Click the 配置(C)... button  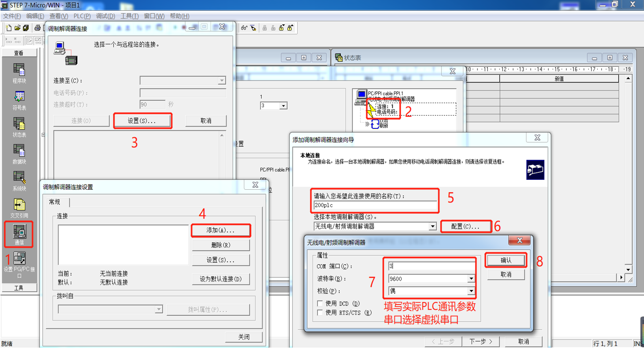coord(466,226)
